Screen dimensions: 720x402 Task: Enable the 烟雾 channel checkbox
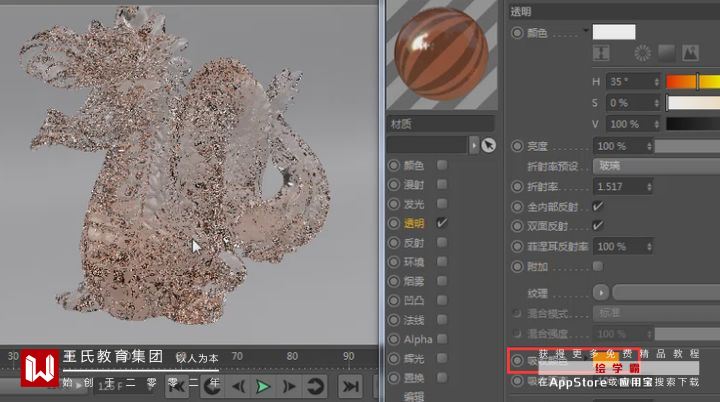pyautogui.click(x=442, y=281)
